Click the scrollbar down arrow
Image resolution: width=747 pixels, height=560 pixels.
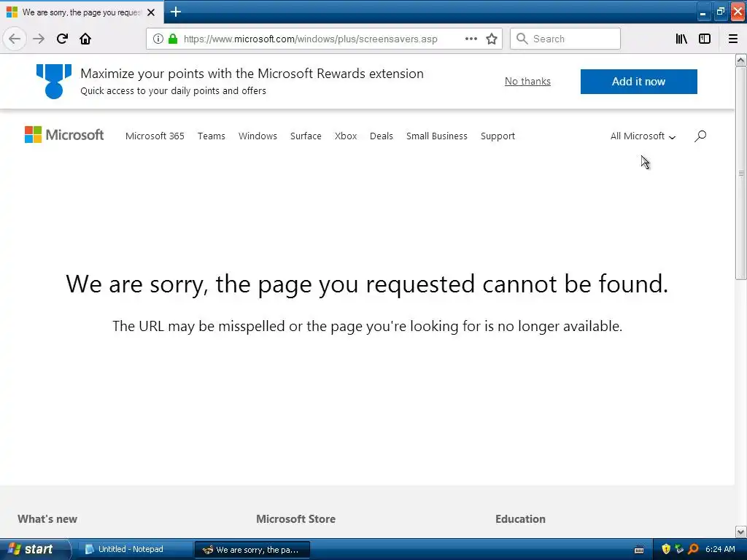[741, 532]
